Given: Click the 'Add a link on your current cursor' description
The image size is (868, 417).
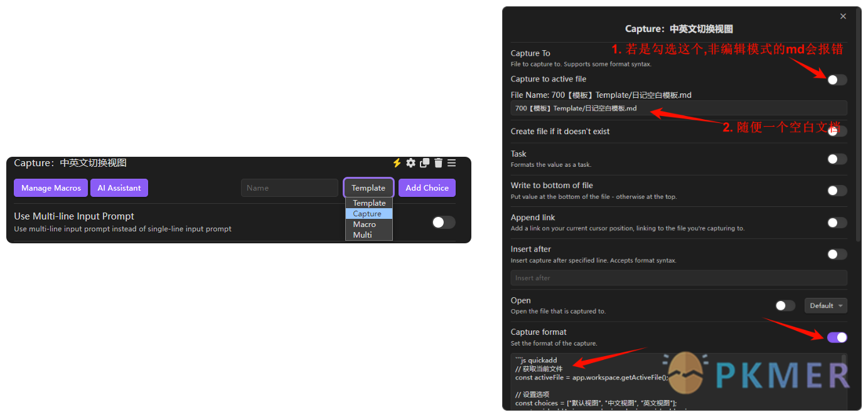Looking at the screenshot, I should 628,228.
